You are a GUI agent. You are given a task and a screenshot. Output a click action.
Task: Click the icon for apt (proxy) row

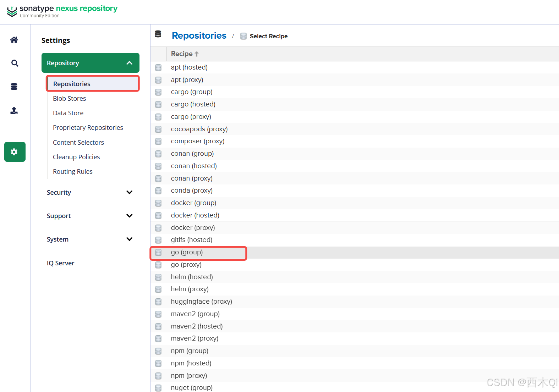[x=158, y=80]
